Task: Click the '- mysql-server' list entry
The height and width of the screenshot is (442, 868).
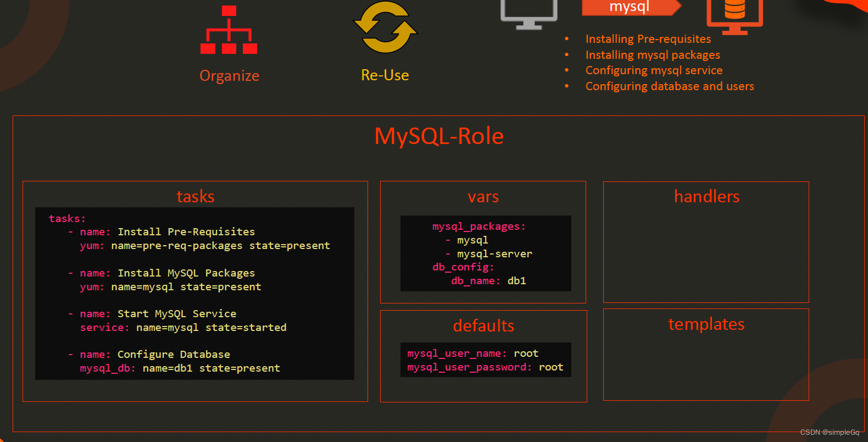Action: click(x=488, y=254)
